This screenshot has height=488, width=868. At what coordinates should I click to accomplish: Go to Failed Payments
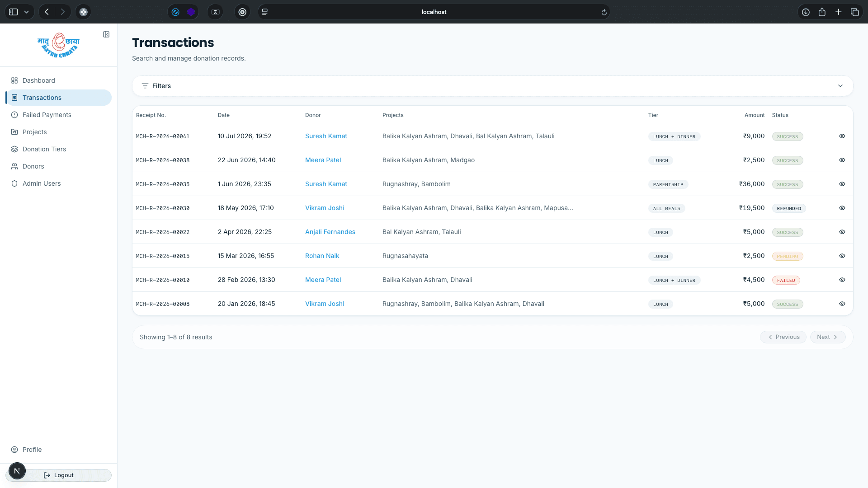click(58, 115)
